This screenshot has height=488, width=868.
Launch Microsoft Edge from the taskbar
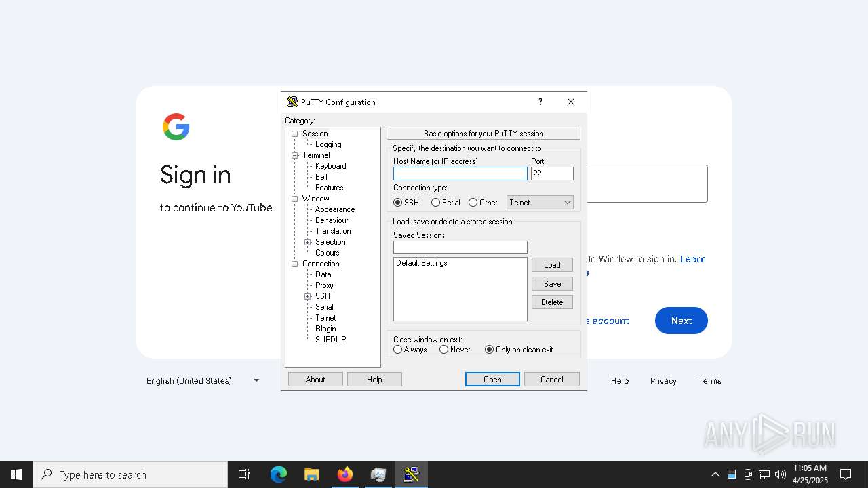(x=279, y=474)
